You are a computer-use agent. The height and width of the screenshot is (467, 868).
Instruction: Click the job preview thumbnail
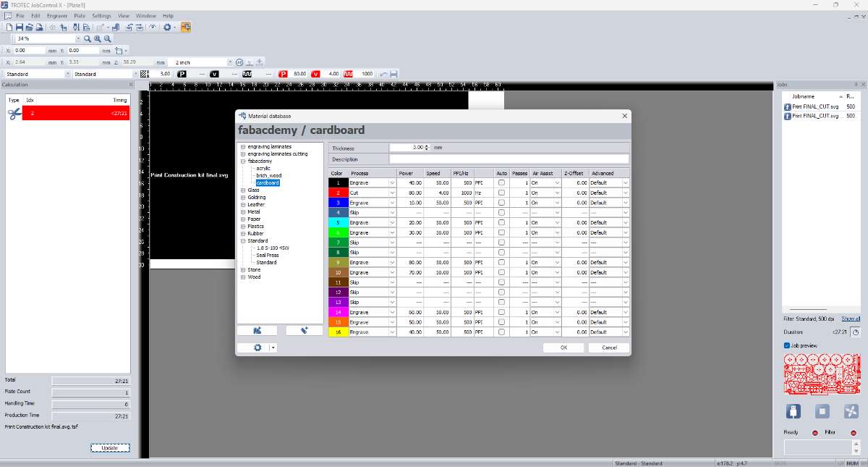[x=822, y=375]
